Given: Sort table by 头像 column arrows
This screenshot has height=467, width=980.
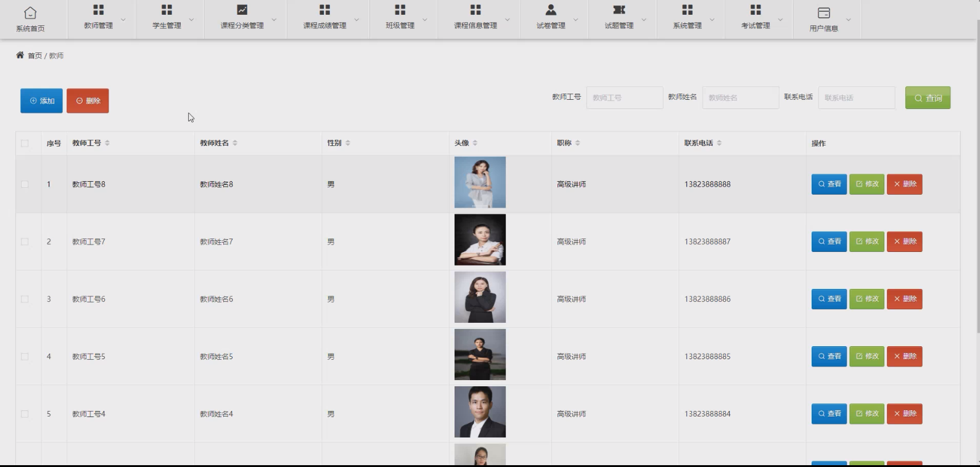Looking at the screenshot, I should coord(475,143).
